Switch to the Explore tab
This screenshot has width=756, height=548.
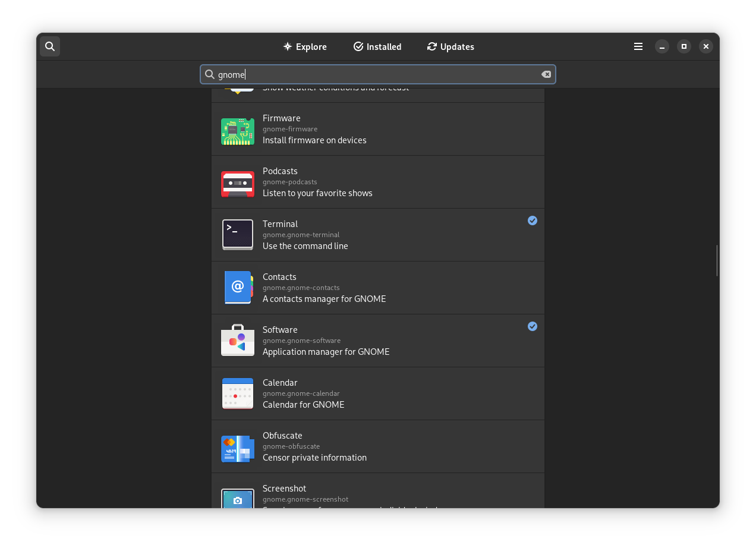pyautogui.click(x=305, y=46)
